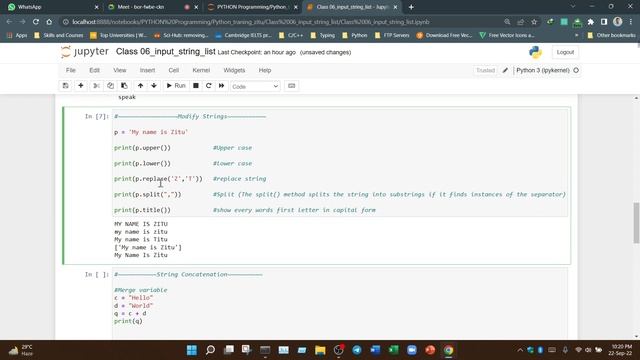The height and width of the screenshot is (360, 640).
Task: Open the Typing bookmark folder
Action: (x=322, y=36)
